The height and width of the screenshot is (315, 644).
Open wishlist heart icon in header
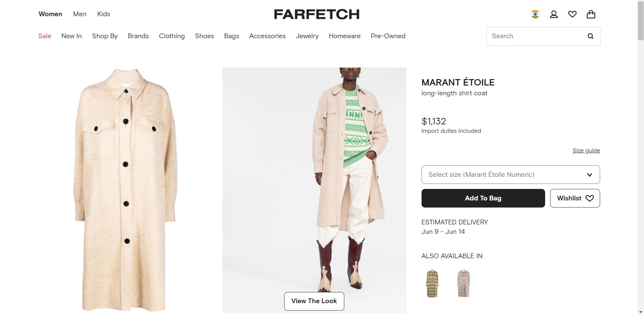click(572, 14)
